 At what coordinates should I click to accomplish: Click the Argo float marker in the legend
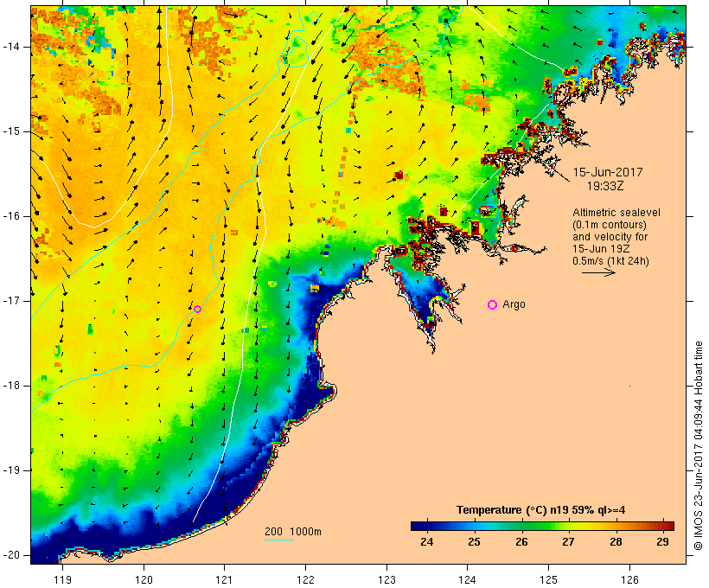coord(493,305)
